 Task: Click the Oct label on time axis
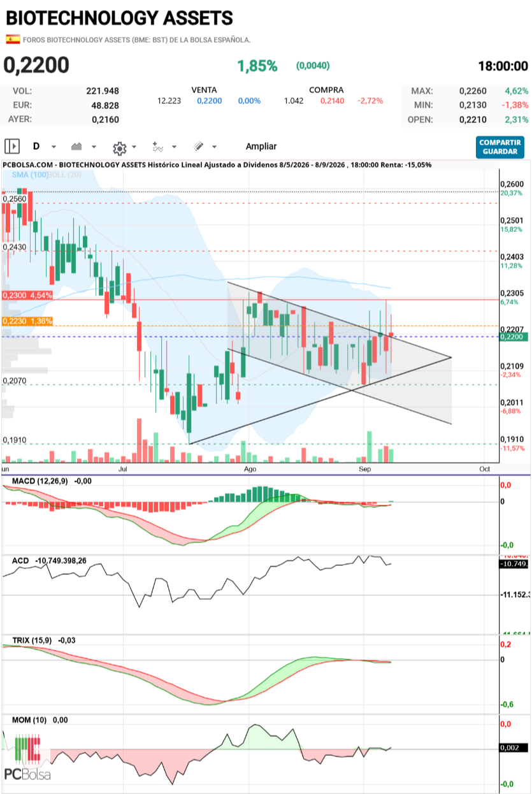[484, 469]
